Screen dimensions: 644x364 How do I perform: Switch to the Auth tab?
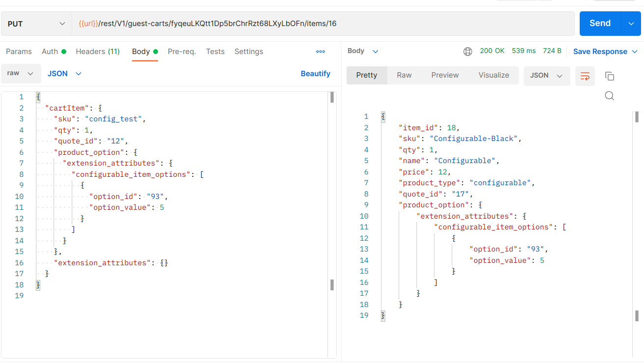point(54,52)
